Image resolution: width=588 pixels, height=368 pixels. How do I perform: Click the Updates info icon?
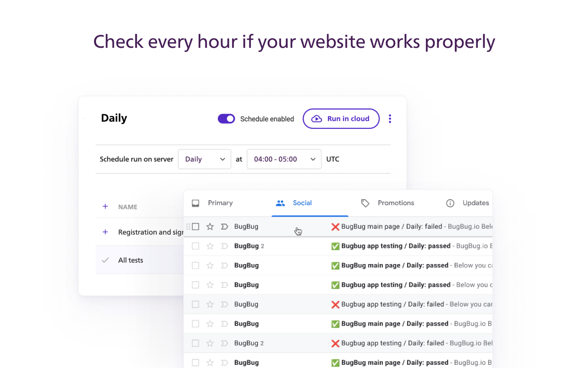450,203
